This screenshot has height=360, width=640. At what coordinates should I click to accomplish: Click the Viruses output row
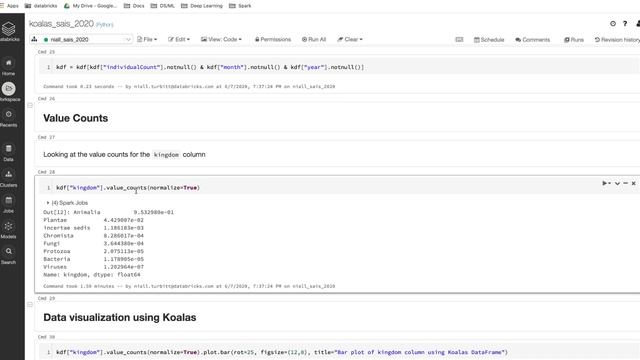tap(93, 267)
